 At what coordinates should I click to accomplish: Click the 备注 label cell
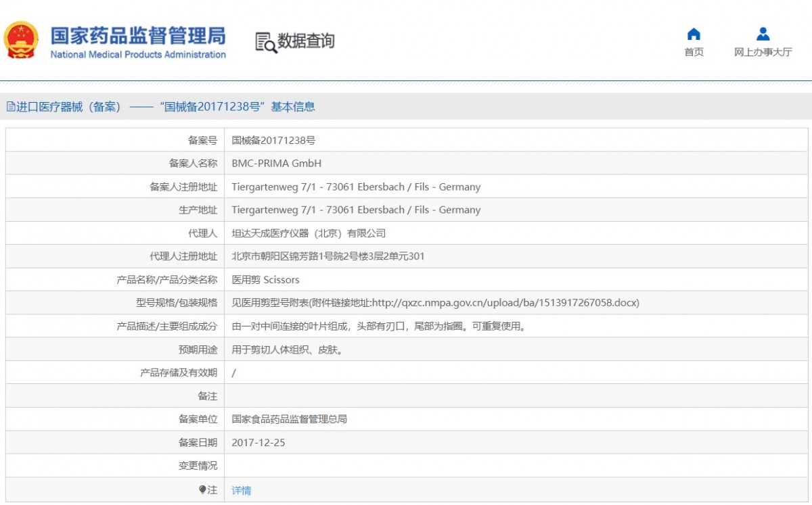[115, 396]
